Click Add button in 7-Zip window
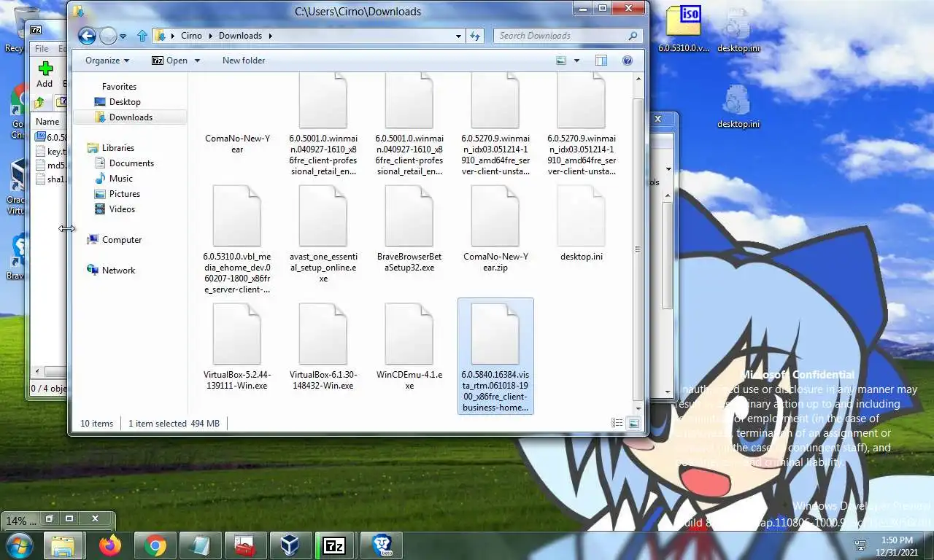934x560 pixels. pyautogui.click(x=45, y=75)
